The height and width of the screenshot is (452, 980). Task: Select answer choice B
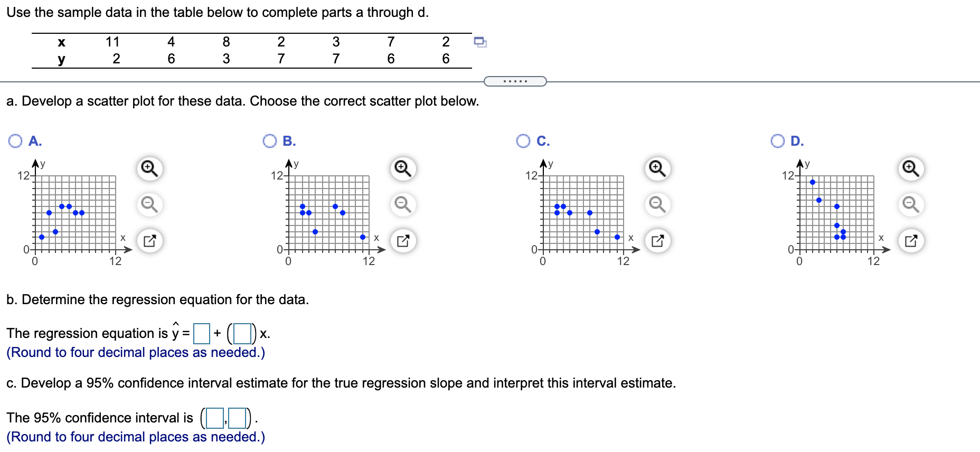coord(270,140)
